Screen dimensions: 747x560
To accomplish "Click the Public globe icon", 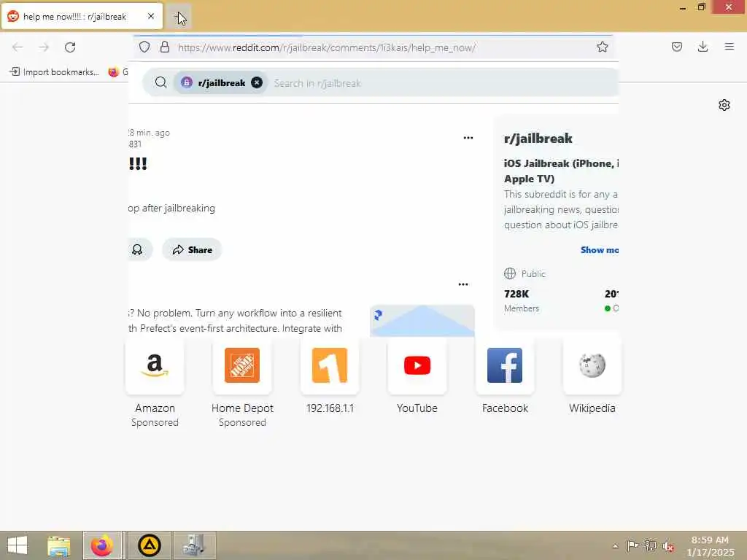I will pos(510,273).
